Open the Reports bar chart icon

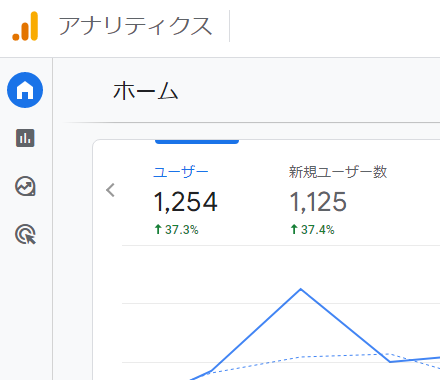coord(25,138)
